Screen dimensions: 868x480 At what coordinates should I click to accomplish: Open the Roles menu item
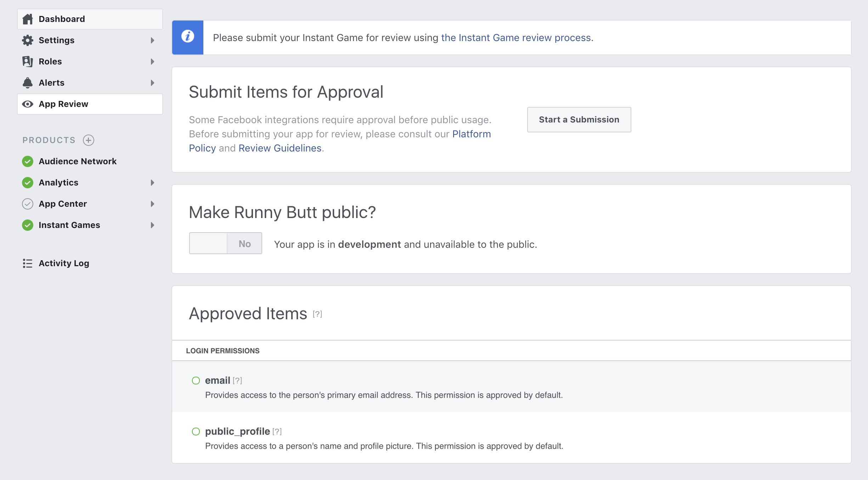[x=90, y=62]
